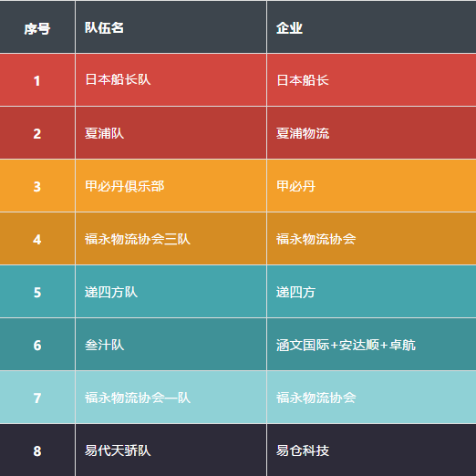476x476 pixels.
Task: Click the team name 福永物流协会三队
Action: point(138,239)
